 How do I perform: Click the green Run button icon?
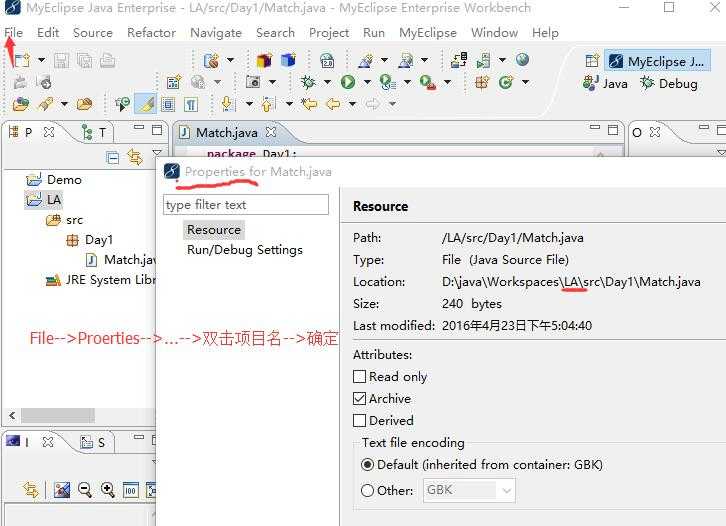[348, 82]
